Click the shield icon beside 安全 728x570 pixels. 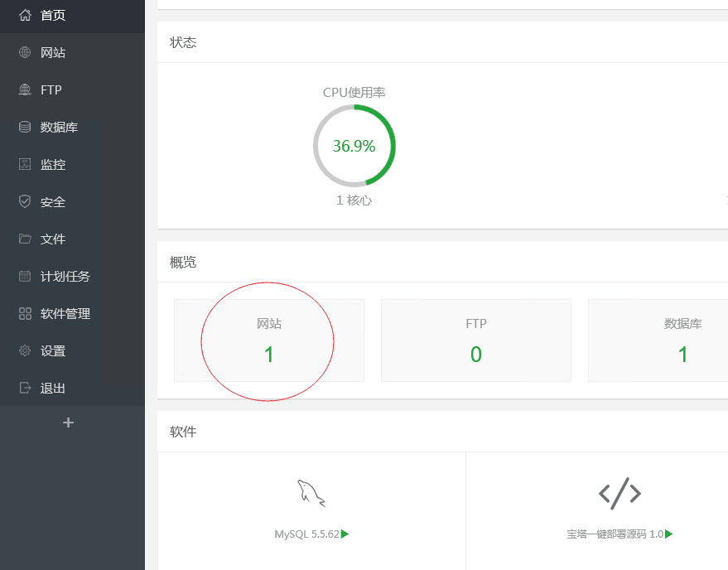pos(25,201)
